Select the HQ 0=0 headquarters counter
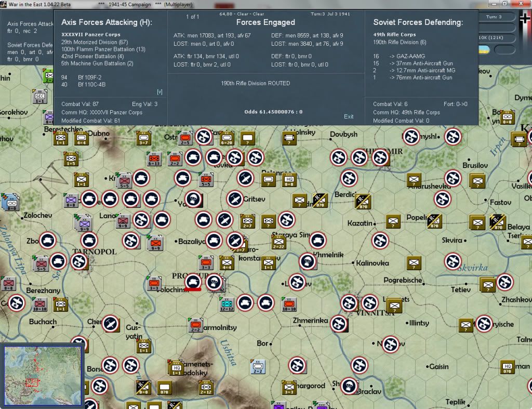The image size is (532, 409). 289,179
